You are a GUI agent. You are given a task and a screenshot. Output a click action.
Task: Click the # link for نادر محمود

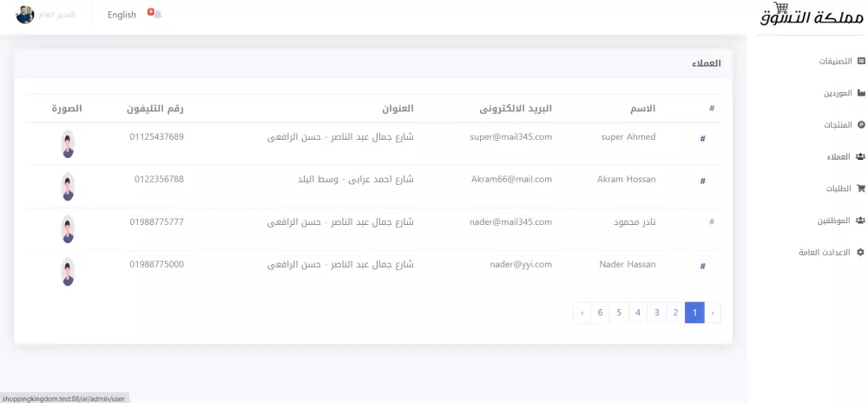[712, 222]
